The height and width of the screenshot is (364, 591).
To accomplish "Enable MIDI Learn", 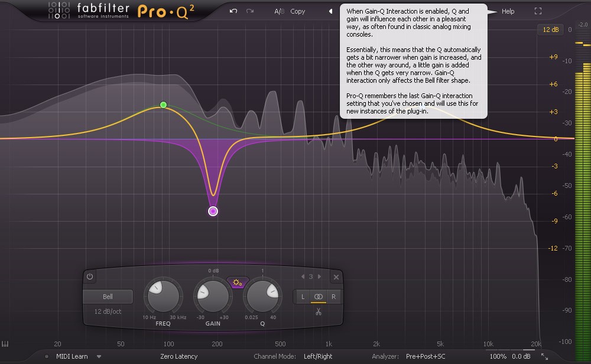I will (x=72, y=356).
